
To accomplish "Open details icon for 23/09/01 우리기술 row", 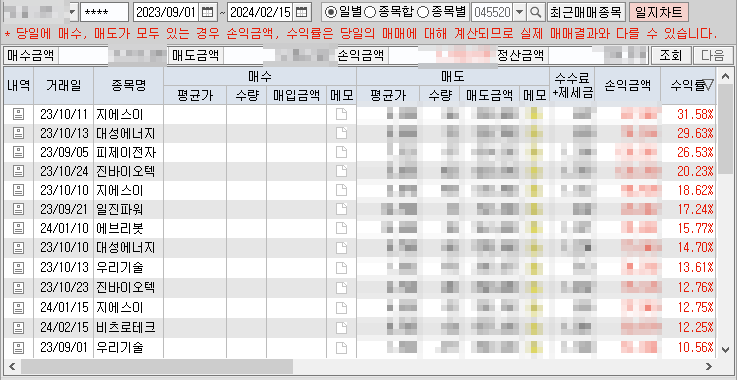I will point(18,348).
